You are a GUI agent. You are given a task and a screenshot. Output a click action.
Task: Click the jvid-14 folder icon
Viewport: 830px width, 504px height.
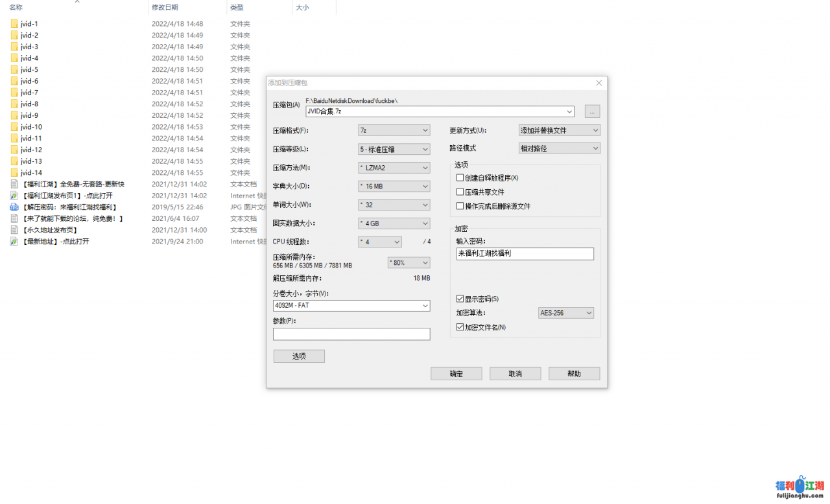coord(14,173)
